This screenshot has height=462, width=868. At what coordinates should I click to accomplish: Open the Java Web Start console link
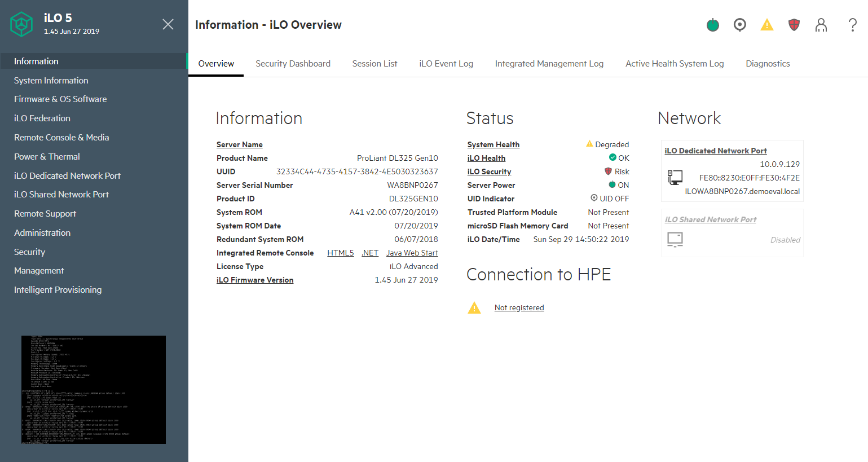[412, 253]
